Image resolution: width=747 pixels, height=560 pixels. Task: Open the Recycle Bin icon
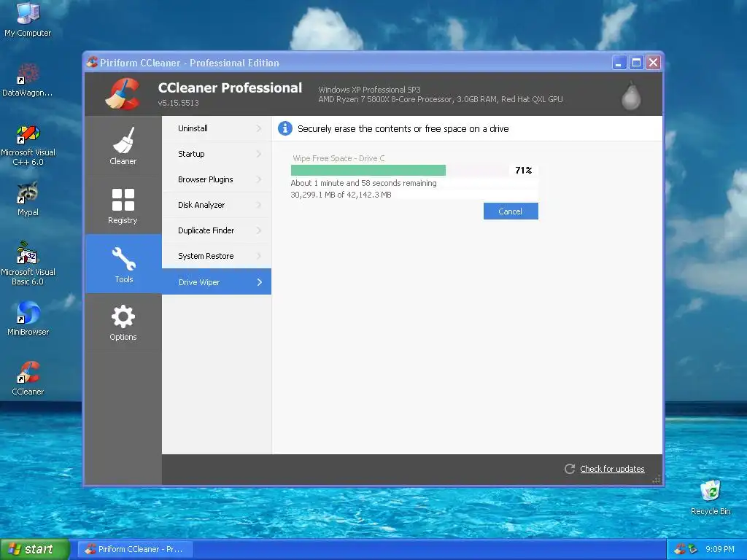[711, 491]
